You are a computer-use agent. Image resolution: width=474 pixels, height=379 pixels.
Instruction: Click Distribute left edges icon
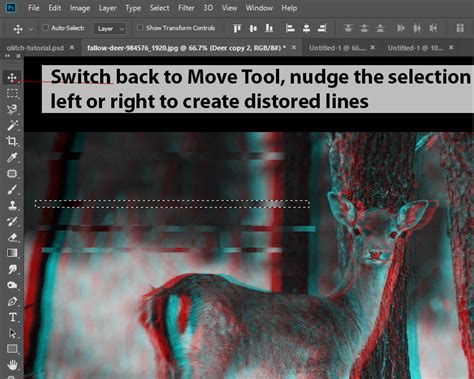pyautogui.click(x=401, y=28)
